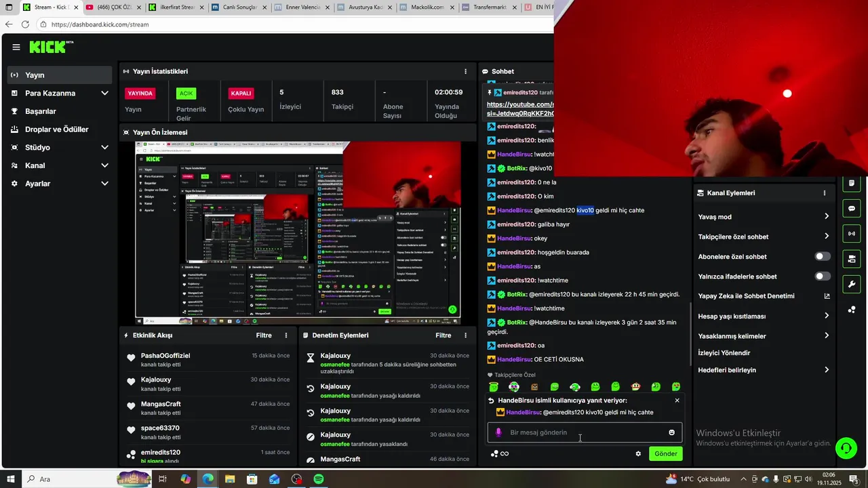The height and width of the screenshot is (488, 868).
Task: Open the broadcast signal icon in right rail
Action: pyautogui.click(x=851, y=234)
